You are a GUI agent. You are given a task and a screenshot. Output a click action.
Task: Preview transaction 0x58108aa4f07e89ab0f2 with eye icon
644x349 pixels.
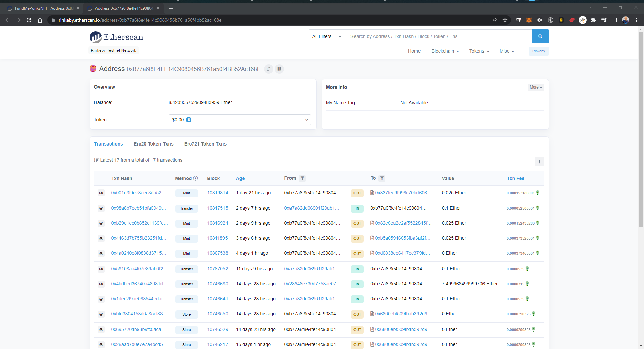(101, 269)
